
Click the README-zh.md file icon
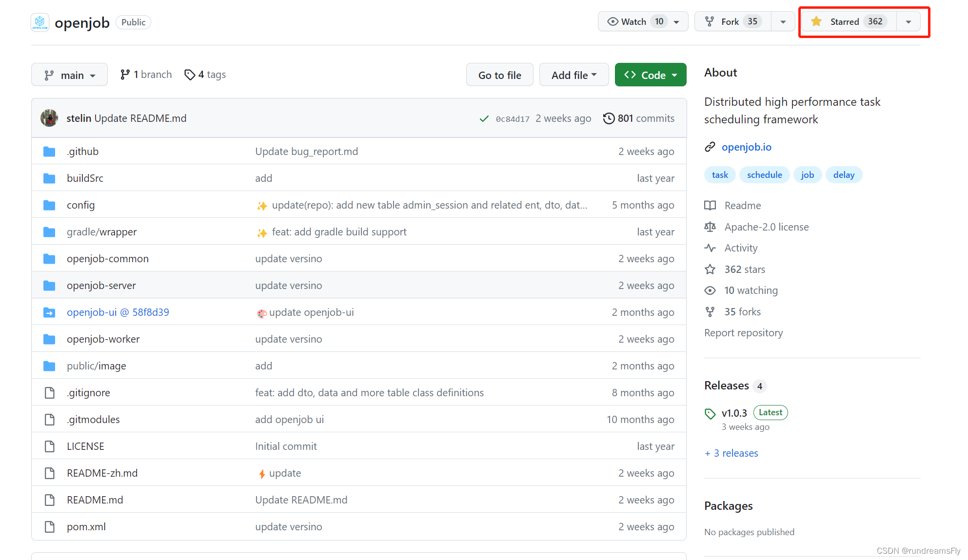[49, 473]
